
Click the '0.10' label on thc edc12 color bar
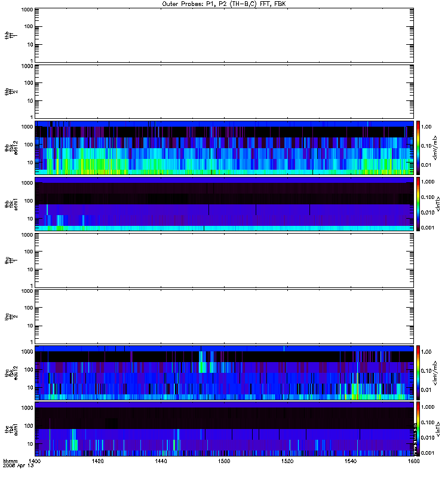(426, 370)
